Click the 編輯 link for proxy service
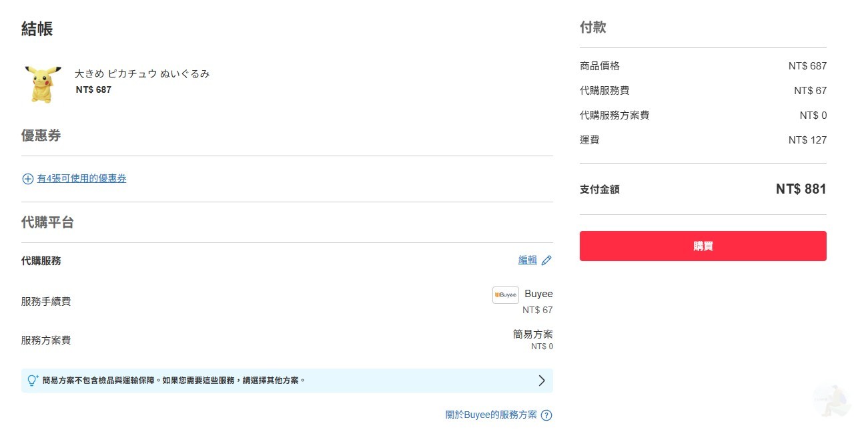 point(528,260)
